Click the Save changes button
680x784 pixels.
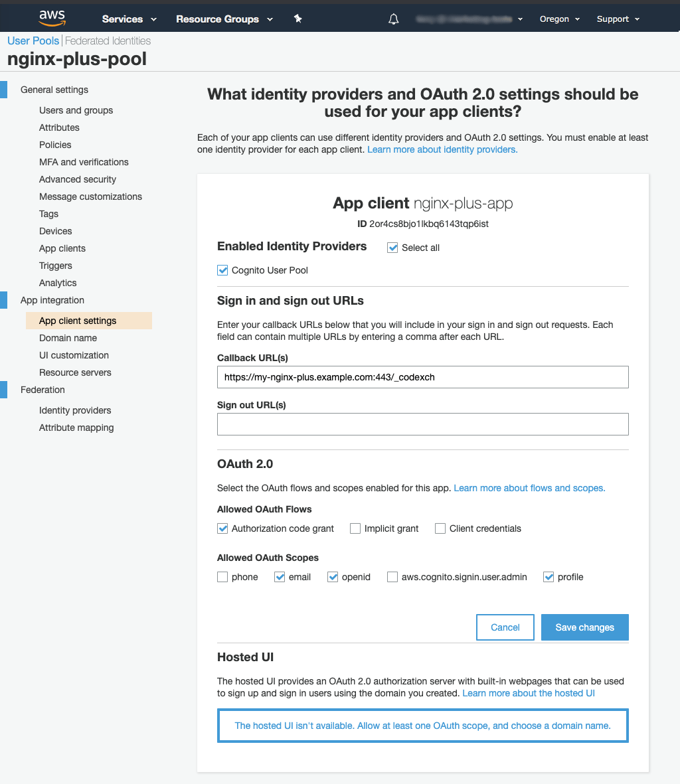(x=584, y=627)
